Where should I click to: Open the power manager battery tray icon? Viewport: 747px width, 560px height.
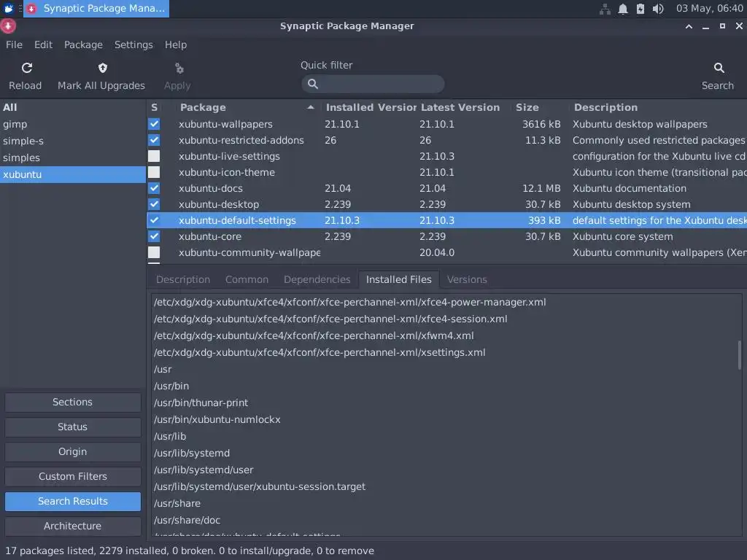(640, 9)
